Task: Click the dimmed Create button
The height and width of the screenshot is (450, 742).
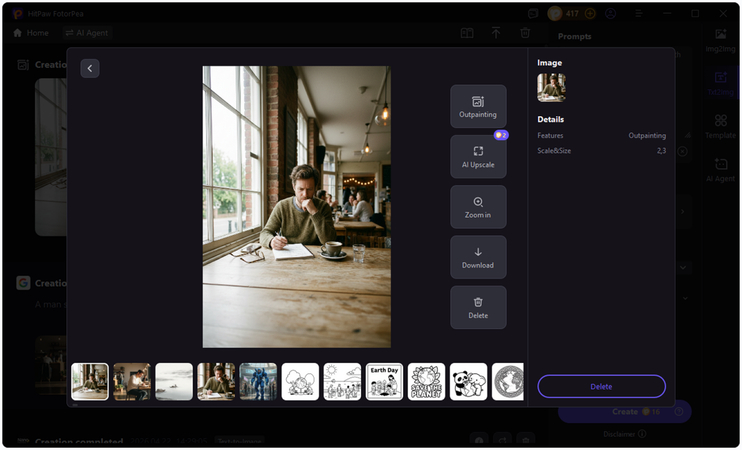Action: tap(625, 412)
